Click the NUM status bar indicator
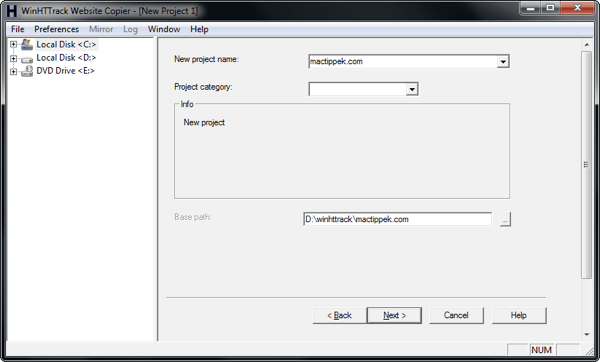The height and width of the screenshot is (362, 600). point(541,350)
